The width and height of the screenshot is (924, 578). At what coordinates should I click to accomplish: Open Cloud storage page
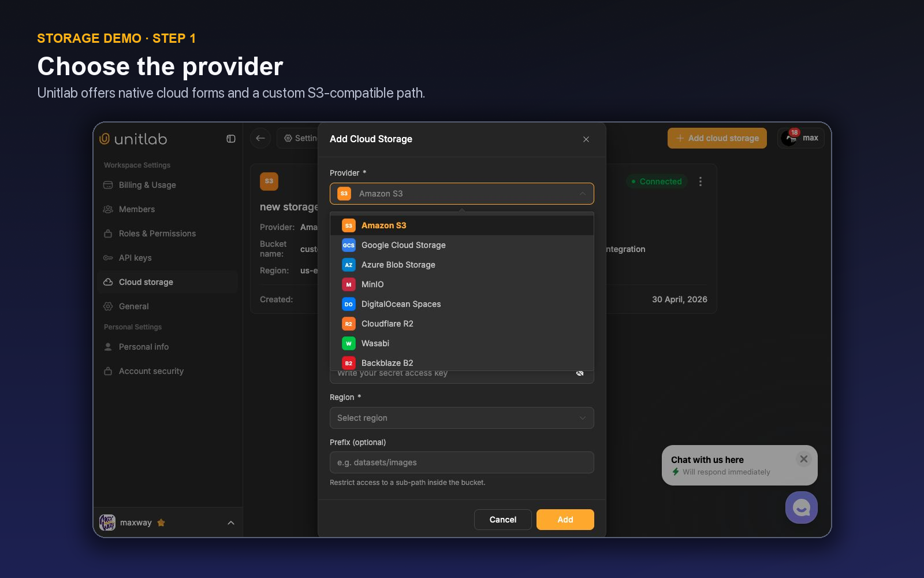[x=167, y=282]
